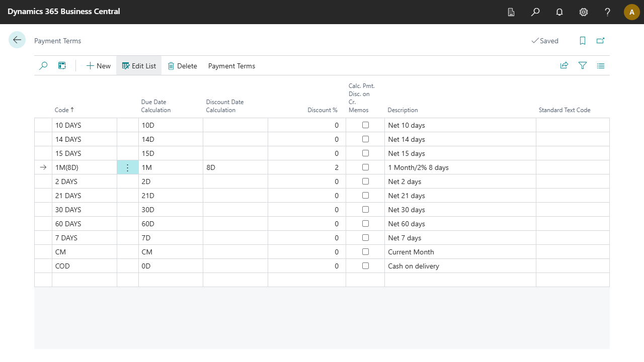Open the Discount % column header menu
Screen dimensions: 644x362
pos(322,110)
